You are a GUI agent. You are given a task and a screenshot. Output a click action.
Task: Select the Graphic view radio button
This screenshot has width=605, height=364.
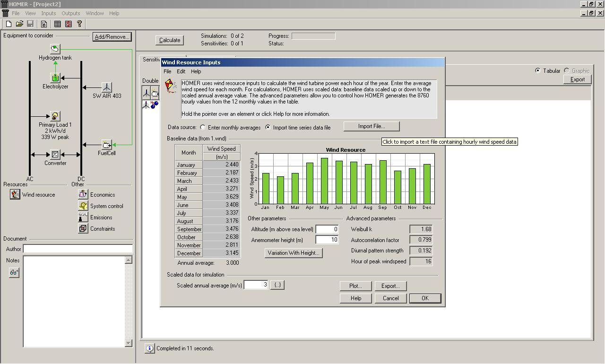pos(566,70)
